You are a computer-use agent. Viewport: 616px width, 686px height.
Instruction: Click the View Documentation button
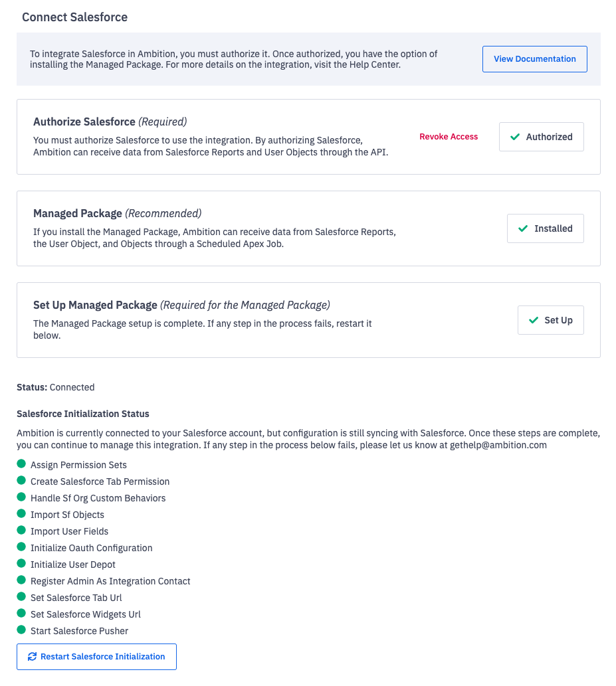click(534, 59)
